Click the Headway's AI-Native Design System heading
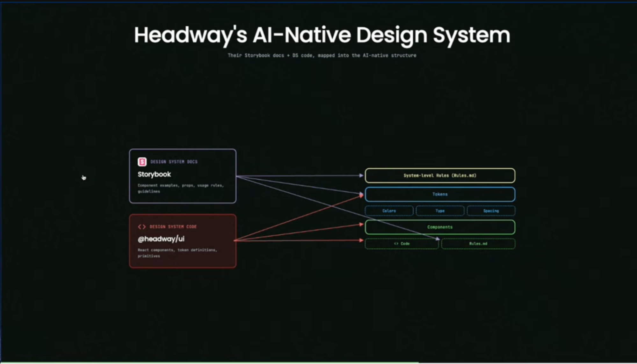This screenshot has height=364, width=637. point(322,35)
